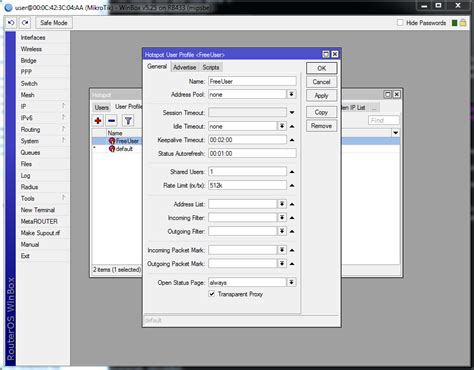Click the Status Autorefresh field
Viewport: 474px width, 370px height.
point(252,153)
